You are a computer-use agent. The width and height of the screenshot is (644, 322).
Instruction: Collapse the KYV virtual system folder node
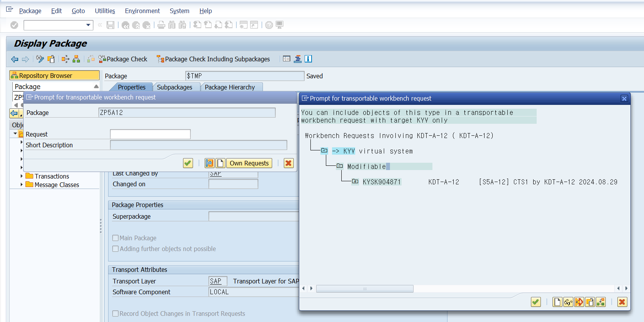324,151
